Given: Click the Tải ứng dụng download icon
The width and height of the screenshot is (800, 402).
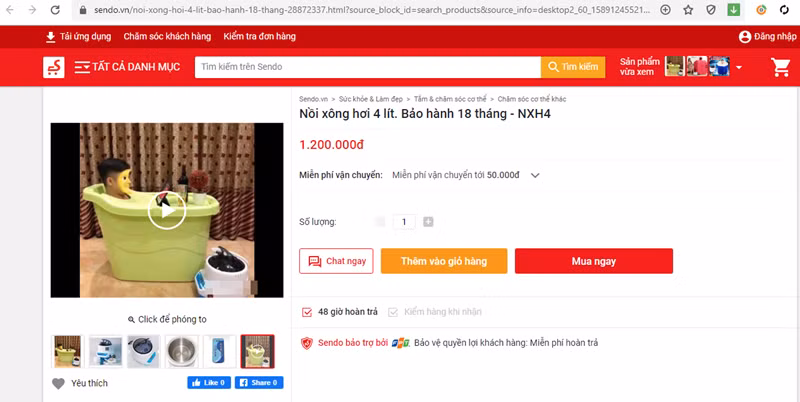Looking at the screenshot, I should [51, 37].
